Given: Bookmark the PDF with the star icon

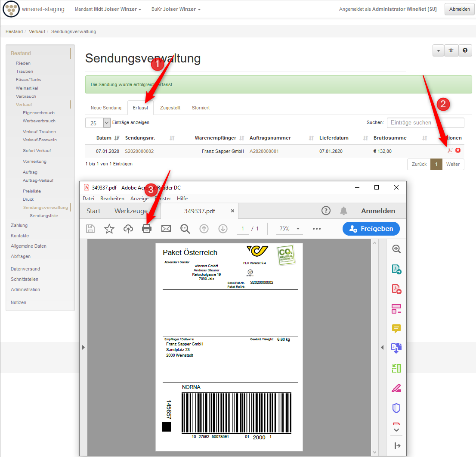Looking at the screenshot, I should [x=109, y=229].
